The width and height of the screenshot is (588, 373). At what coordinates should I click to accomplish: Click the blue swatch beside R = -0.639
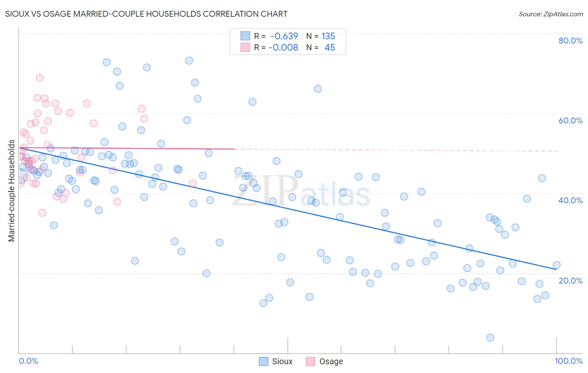245,36
